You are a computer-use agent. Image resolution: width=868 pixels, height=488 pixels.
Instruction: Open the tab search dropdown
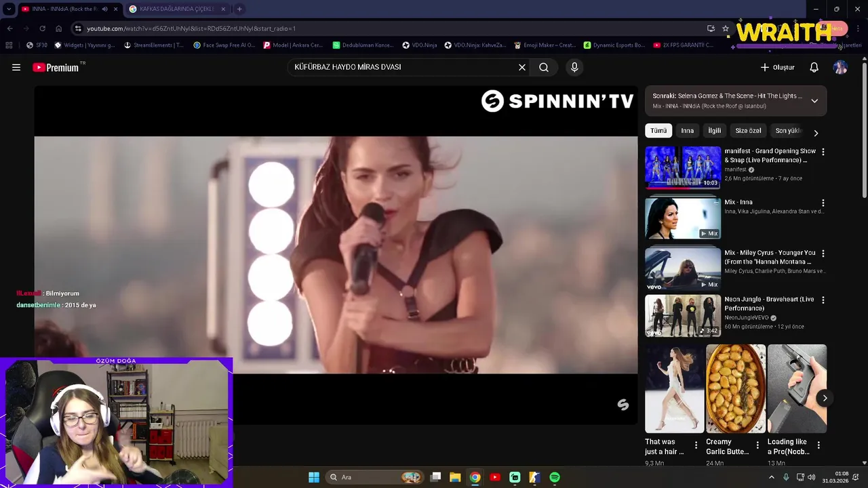click(9, 9)
